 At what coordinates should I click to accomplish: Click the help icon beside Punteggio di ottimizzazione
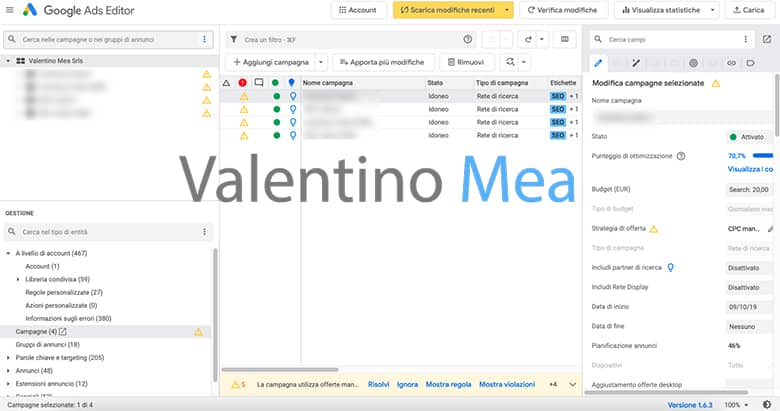point(681,156)
